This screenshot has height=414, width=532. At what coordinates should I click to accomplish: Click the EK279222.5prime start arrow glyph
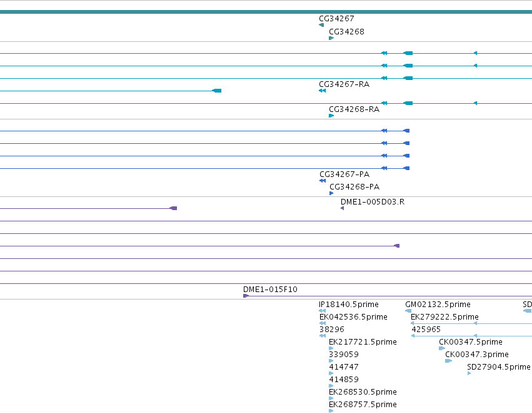click(x=413, y=323)
